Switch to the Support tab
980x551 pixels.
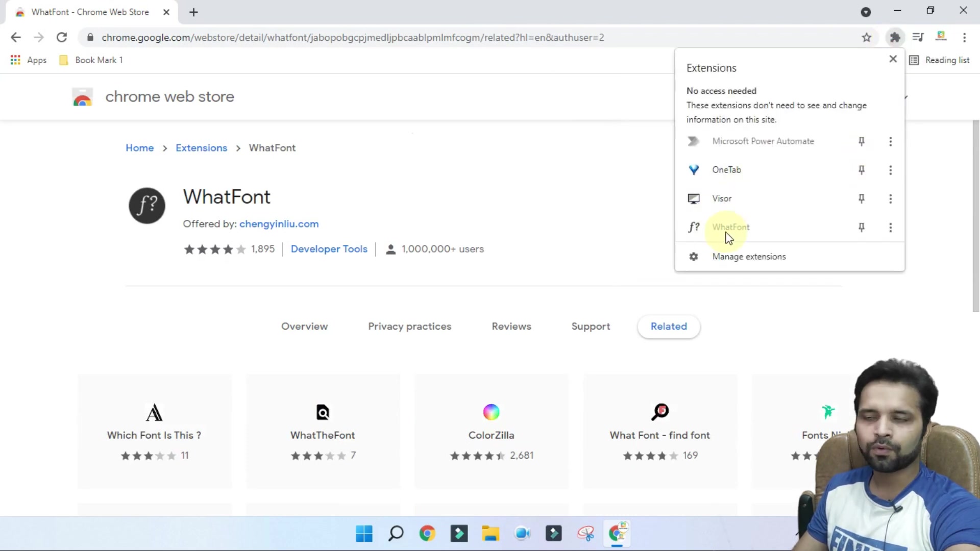click(591, 327)
